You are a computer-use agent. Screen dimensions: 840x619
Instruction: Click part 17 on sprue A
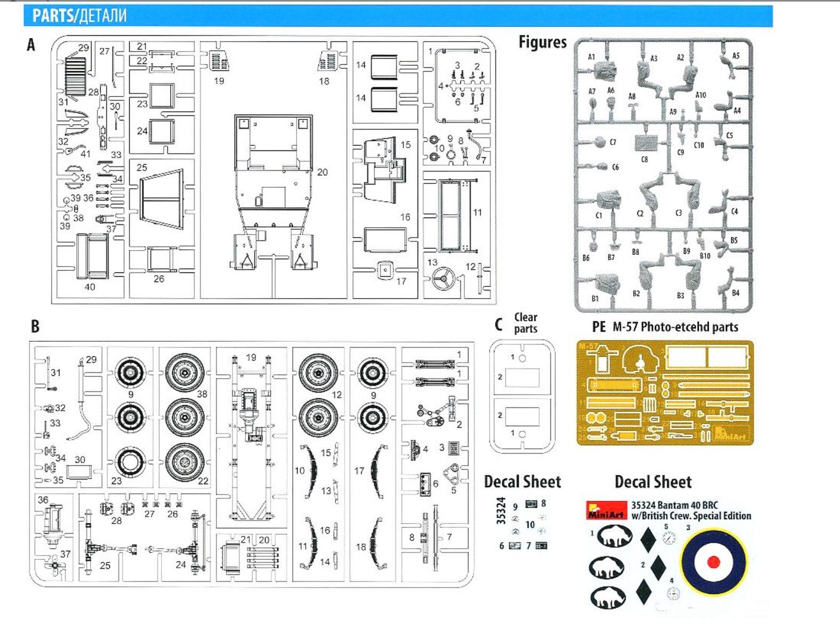click(385, 270)
